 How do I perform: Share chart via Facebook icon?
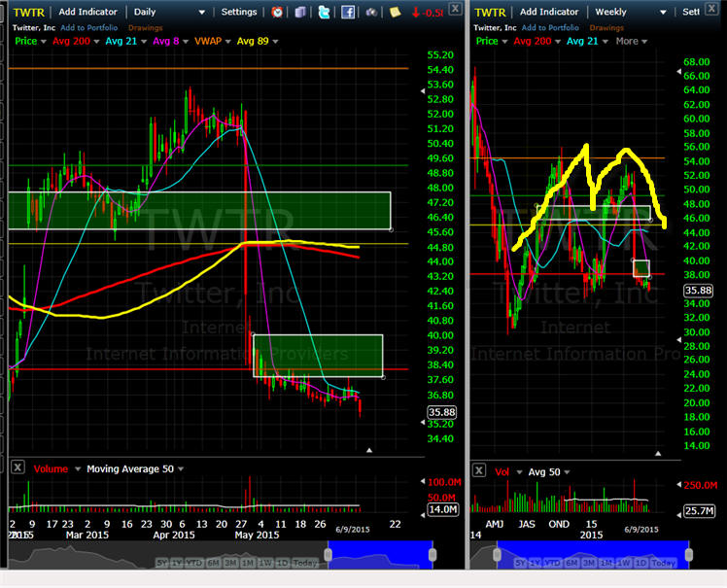(x=348, y=12)
